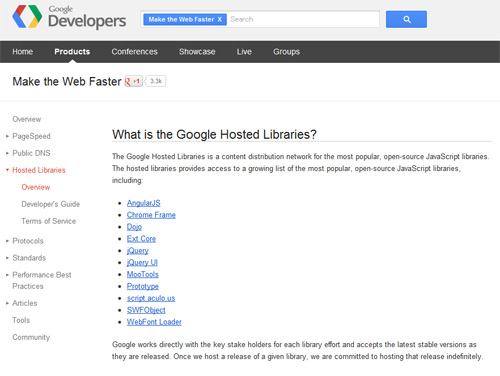Expand the PageSpeed sidebar arrow

tap(7, 136)
